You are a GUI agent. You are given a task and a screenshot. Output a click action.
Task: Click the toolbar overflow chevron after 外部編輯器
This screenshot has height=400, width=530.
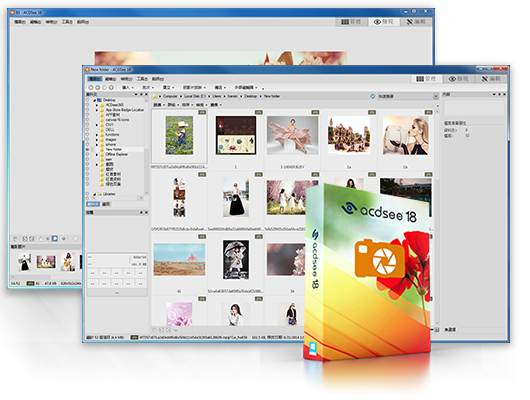pyautogui.click(x=263, y=88)
